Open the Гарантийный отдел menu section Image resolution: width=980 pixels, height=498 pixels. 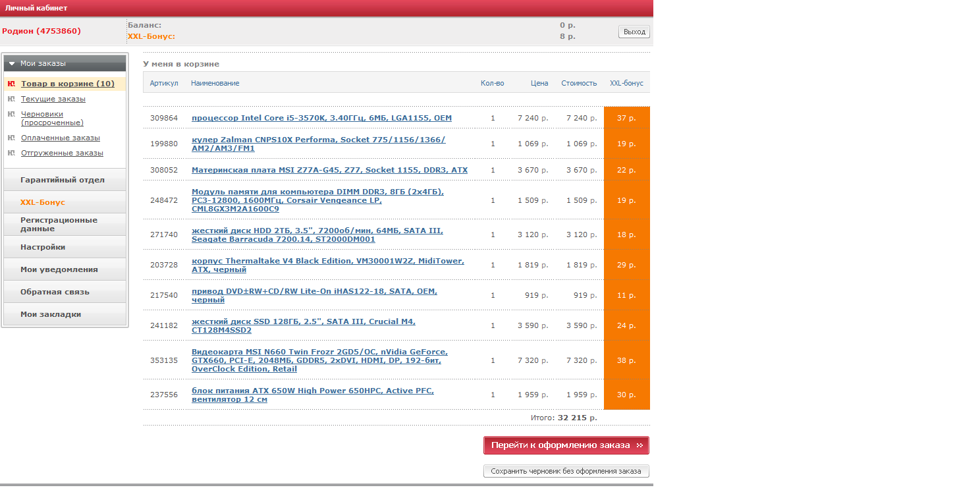(63, 180)
